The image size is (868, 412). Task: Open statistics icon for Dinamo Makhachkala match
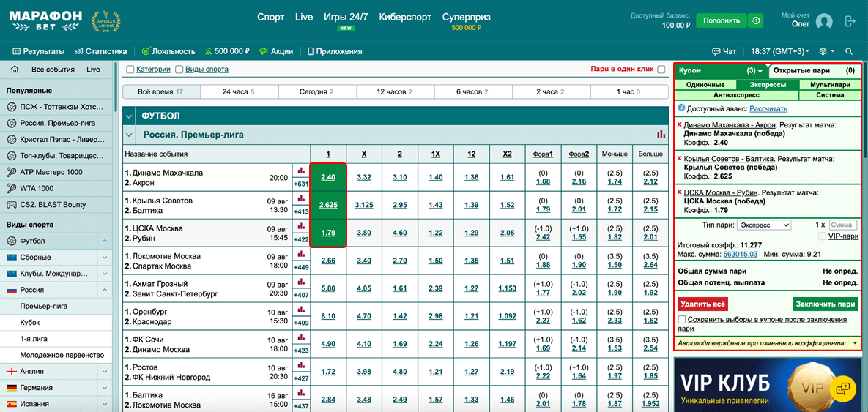click(300, 171)
